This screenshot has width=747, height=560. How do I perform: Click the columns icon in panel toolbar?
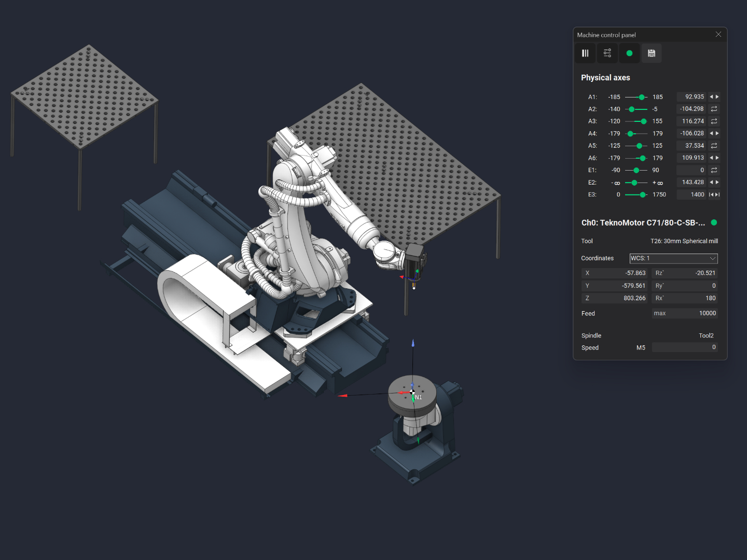pos(585,53)
